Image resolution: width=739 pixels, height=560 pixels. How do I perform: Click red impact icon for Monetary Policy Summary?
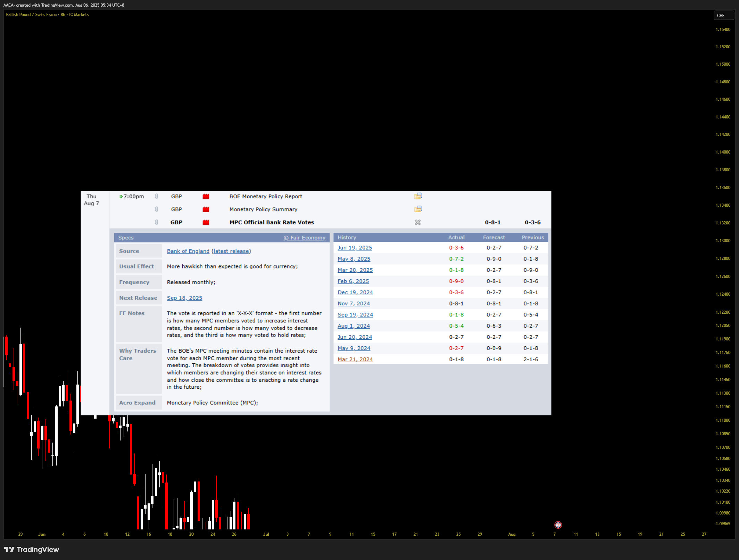(206, 209)
